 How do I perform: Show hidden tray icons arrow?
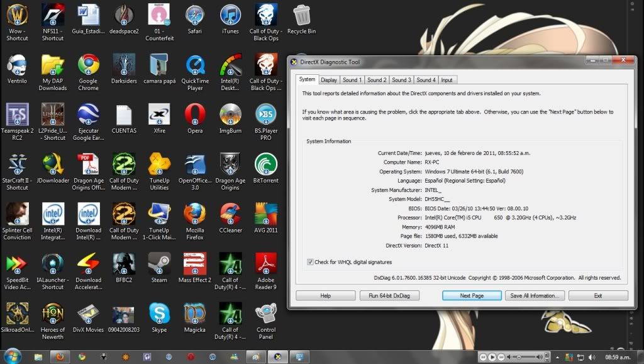point(557,358)
